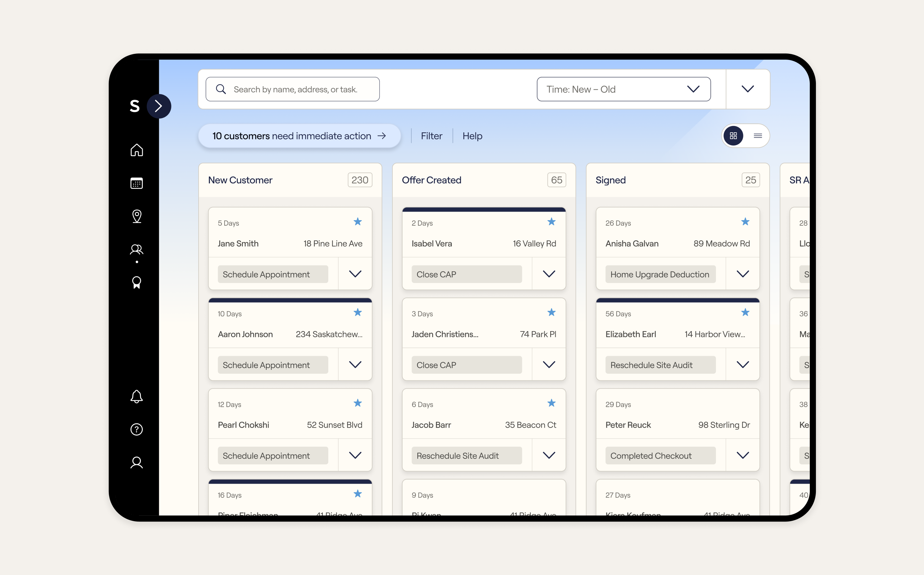This screenshot has width=924, height=575.
Task: Toggle the star on the Jane Smith card
Action: tap(358, 222)
